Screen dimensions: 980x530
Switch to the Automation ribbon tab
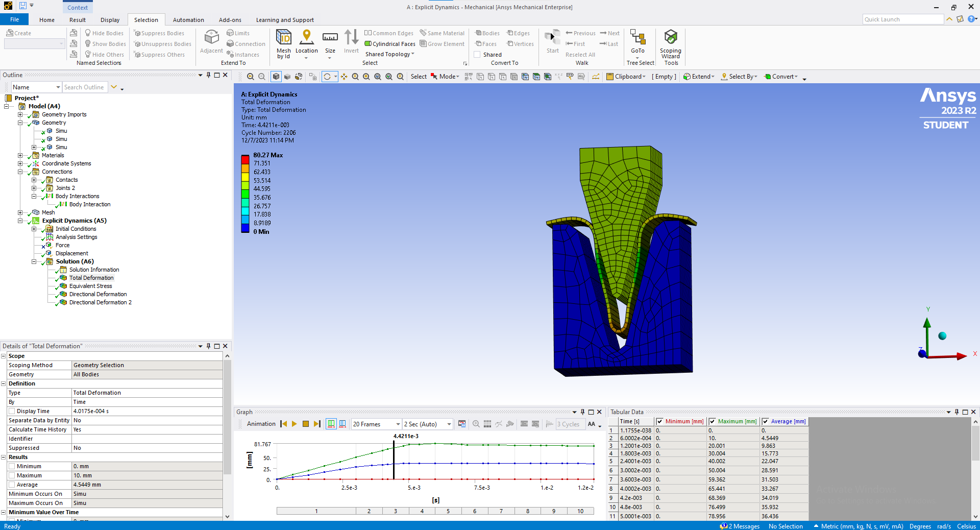(x=188, y=20)
